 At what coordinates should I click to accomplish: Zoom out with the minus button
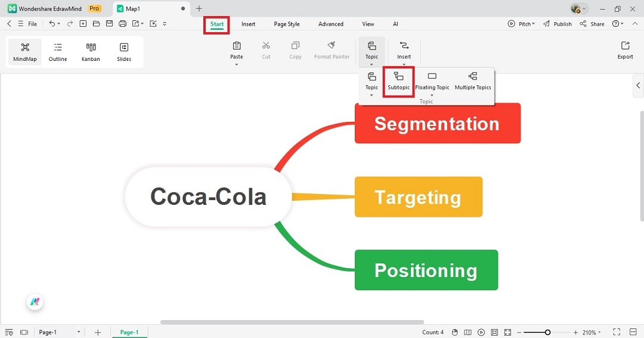click(x=519, y=332)
